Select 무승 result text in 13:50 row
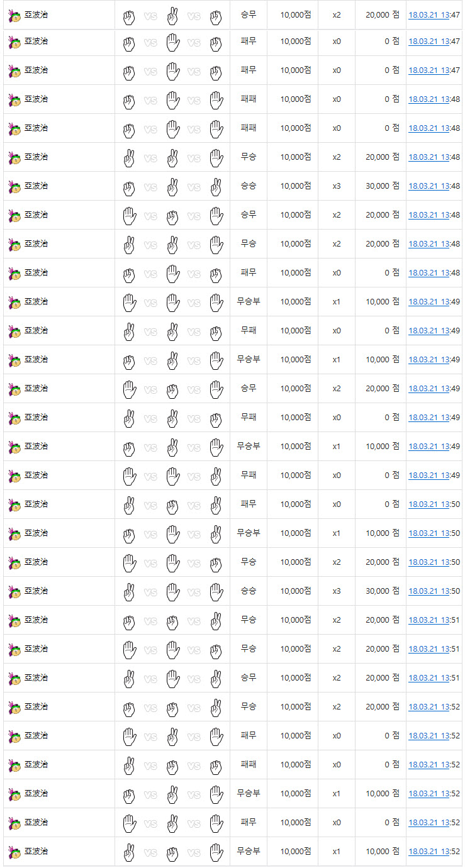Screen dimensions: 465x868 (x=249, y=562)
